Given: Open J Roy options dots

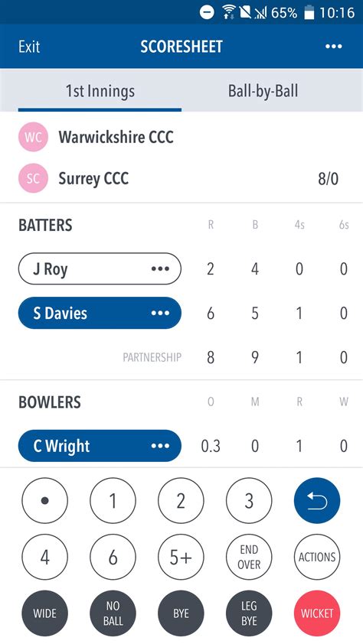Looking at the screenshot, I should (x=160, y=269).
